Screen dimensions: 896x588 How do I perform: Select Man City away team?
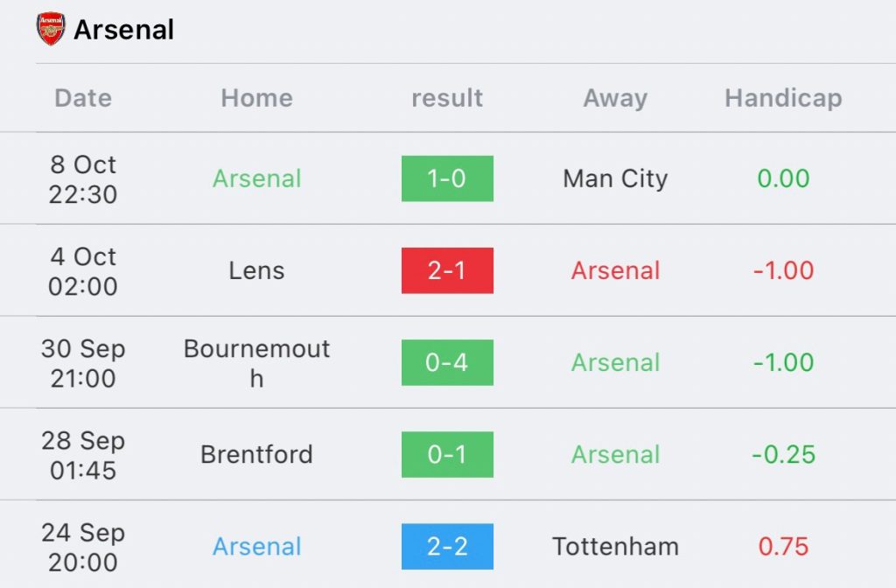click(x=615, y=178)
